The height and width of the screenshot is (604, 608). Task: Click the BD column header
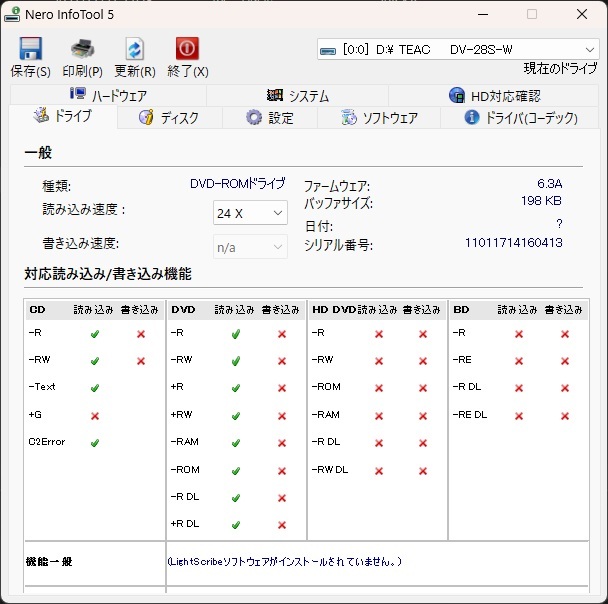[x=461, y=309]
